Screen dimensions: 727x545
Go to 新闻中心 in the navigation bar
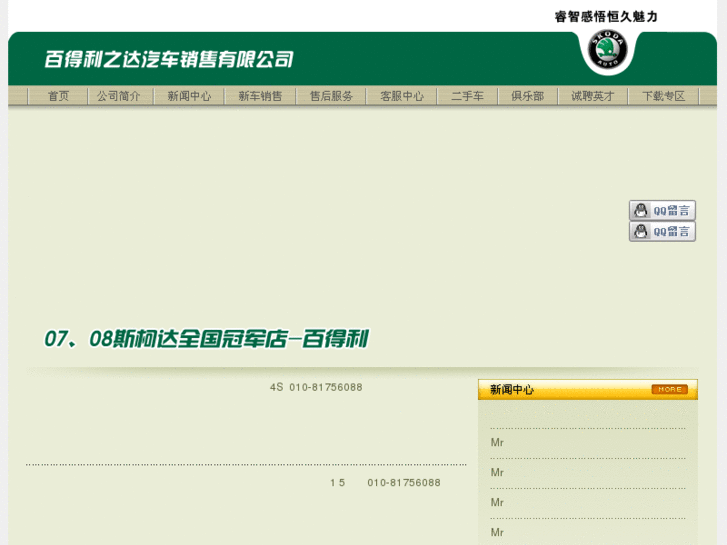189,96
